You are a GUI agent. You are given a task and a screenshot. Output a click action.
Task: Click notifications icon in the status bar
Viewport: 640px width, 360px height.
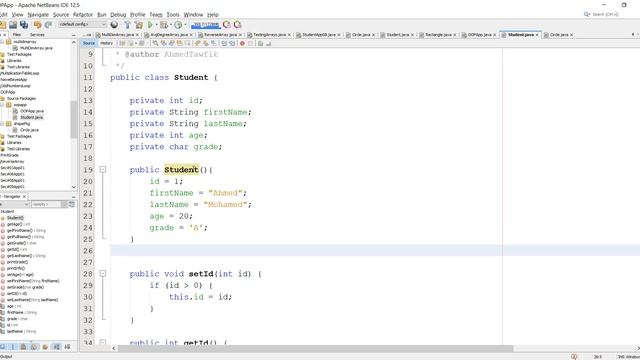[574, 357]
